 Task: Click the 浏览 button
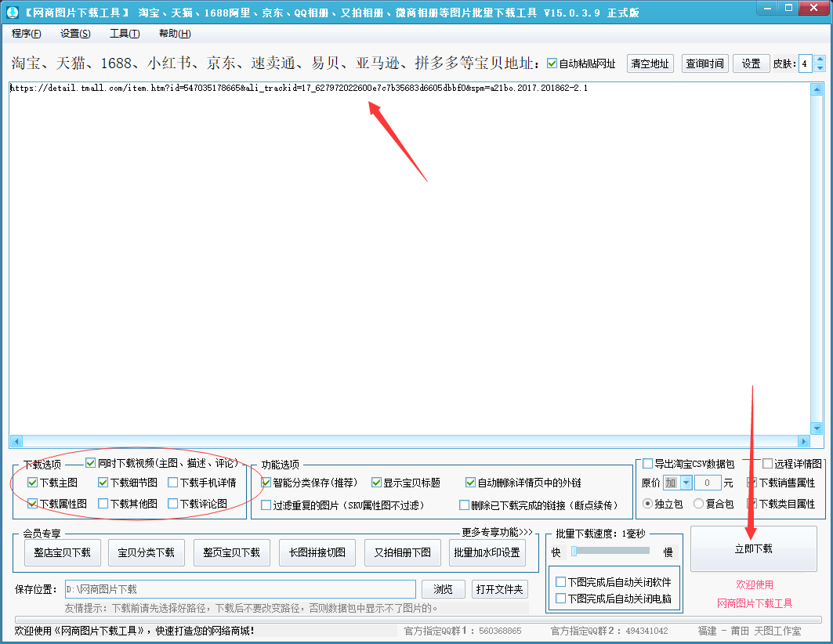(x=443, y=589)
